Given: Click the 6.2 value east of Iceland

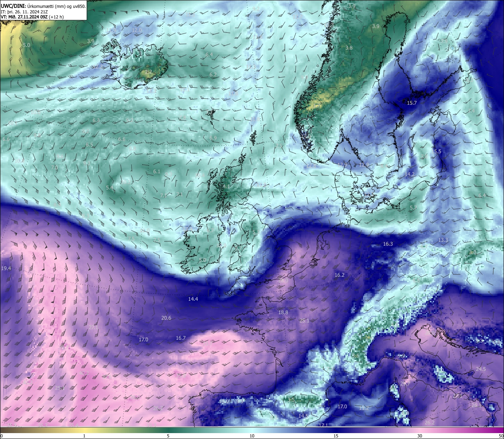Looking at the screenshot, I should point(213,75).
